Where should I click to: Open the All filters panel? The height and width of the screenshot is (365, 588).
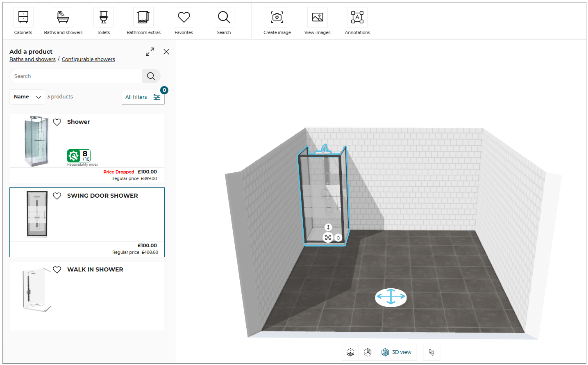tap(143, 97)
